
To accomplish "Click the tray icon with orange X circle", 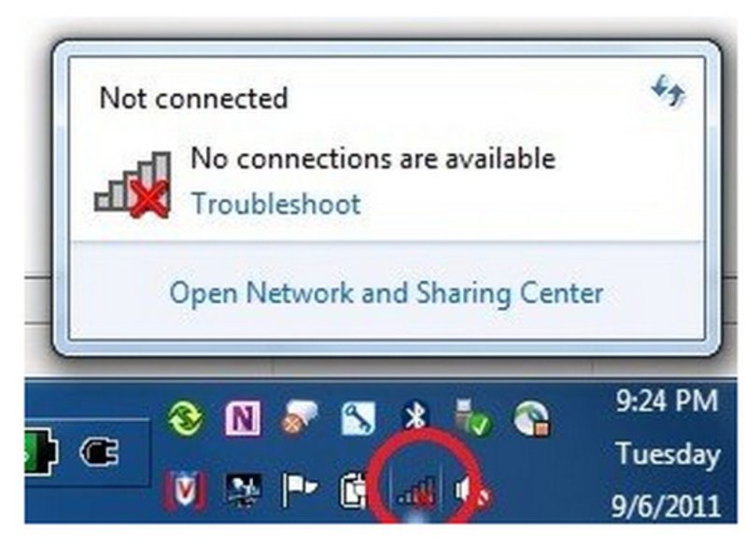I will 300,418.
